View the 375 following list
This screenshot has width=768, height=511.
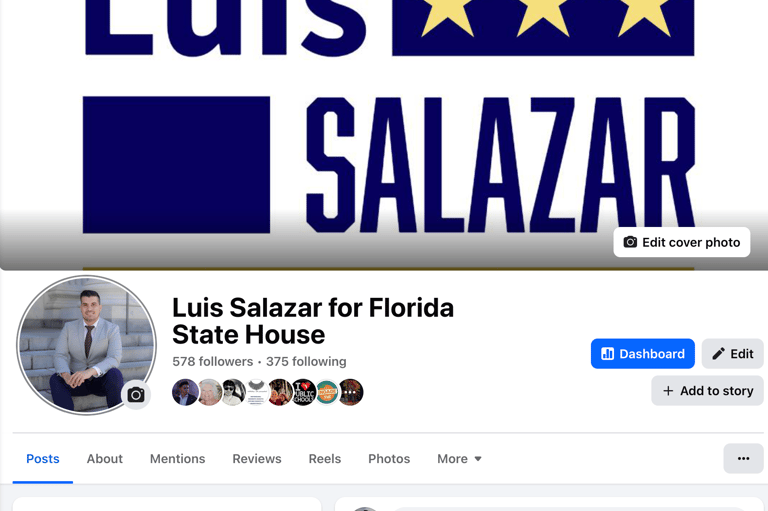(x=306, y=362)
